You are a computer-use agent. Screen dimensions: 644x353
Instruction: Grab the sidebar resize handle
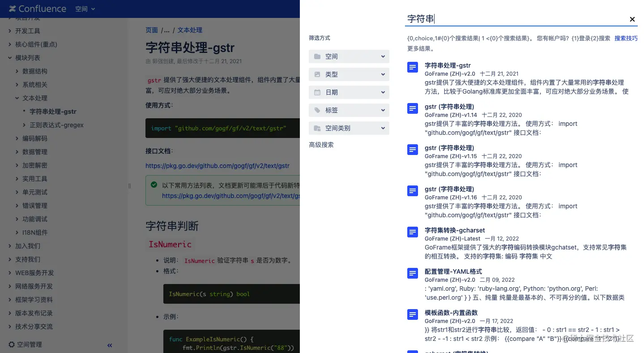130,185
